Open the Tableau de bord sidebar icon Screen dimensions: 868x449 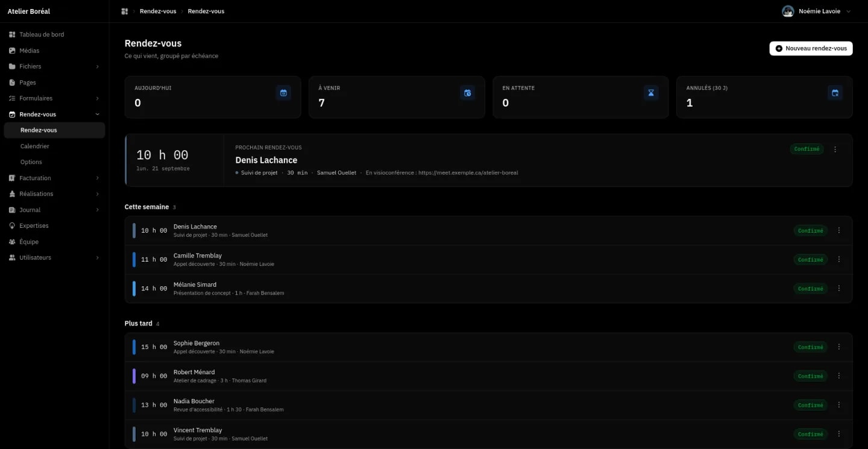pyautogui.click(x=12, y=34)
